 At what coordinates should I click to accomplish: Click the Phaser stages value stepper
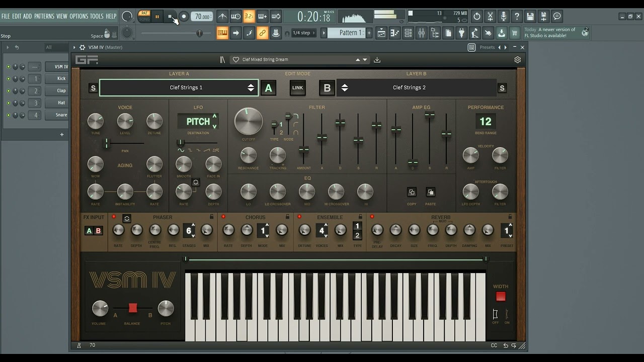189,231
